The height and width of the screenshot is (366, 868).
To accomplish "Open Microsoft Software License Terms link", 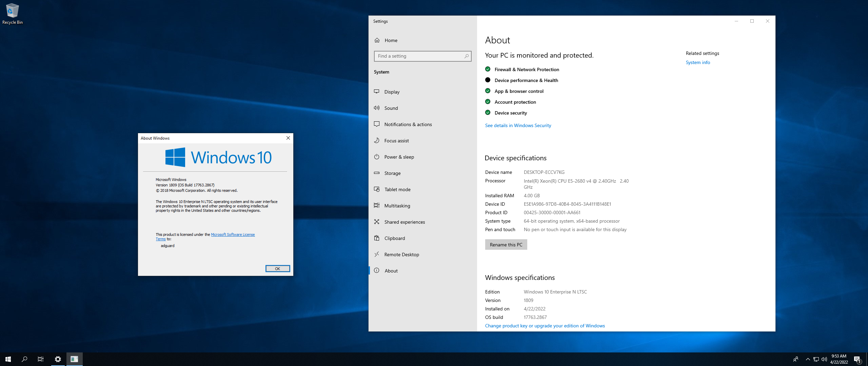I will tap(233, 235).
